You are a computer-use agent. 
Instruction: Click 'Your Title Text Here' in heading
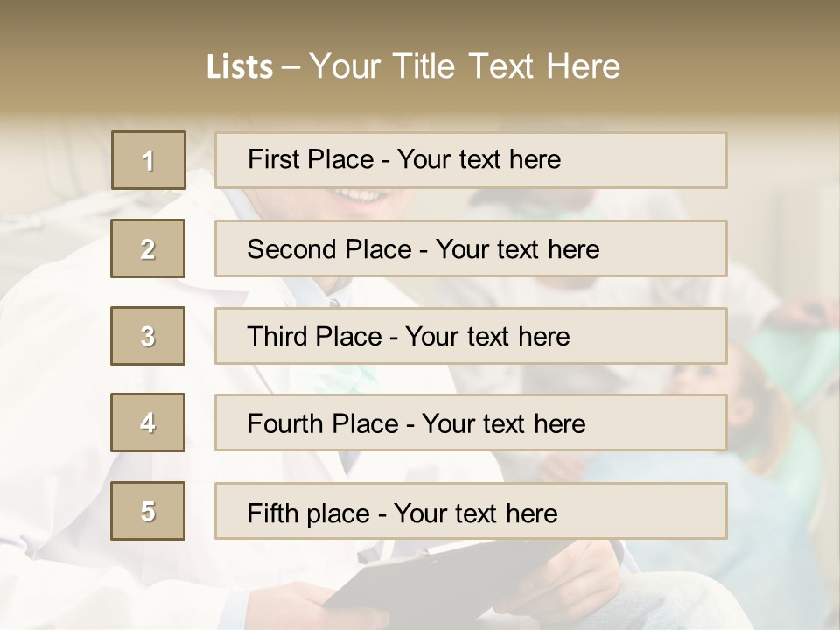coord(465,66)
